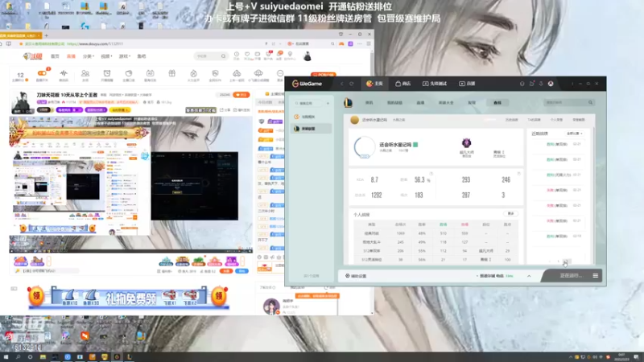Open the WeGame live stream tab (直播)
The image size is (644, 362).
coord(467,84)
